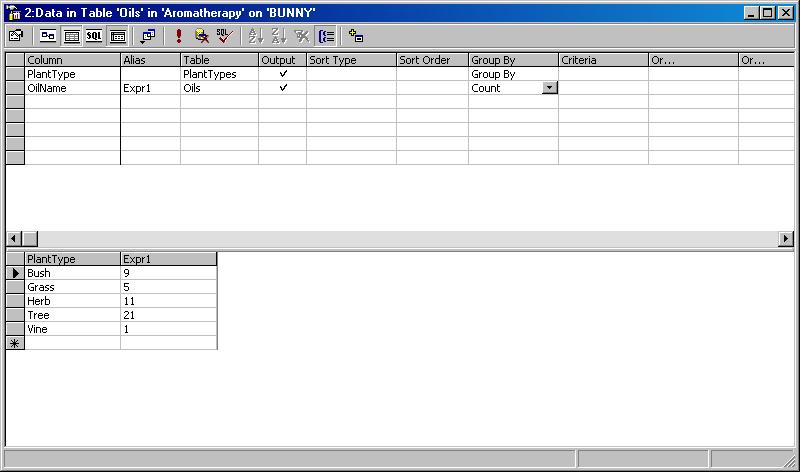Screen dimensions: 800x472
Task: Click the Oils table cell
Action: [219, 87]
